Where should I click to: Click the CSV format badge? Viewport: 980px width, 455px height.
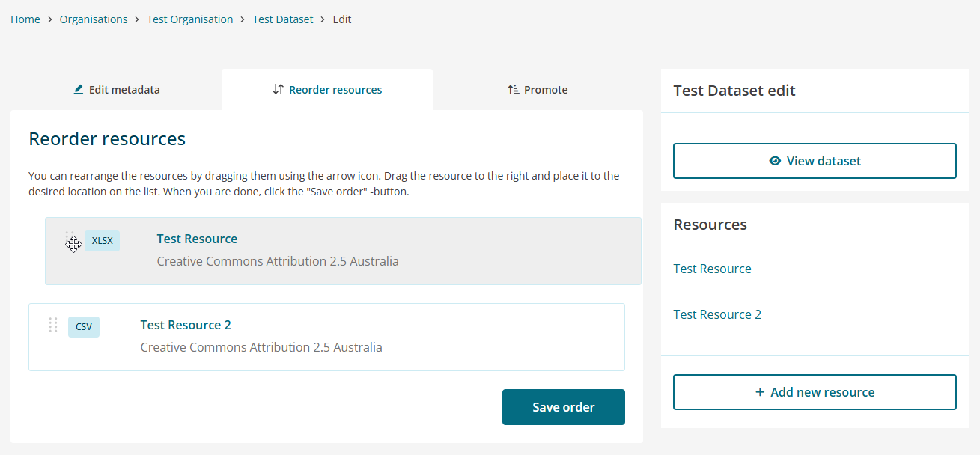[84, 327]
